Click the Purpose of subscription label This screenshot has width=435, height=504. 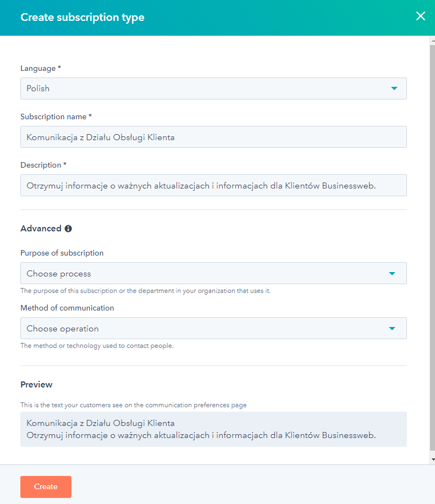62,253
